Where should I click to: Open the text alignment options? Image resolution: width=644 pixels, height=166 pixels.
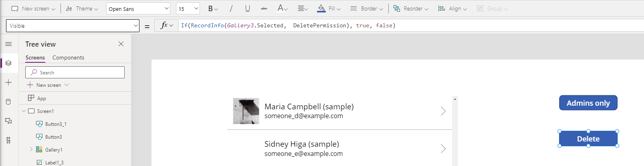[x=303, y=8]
